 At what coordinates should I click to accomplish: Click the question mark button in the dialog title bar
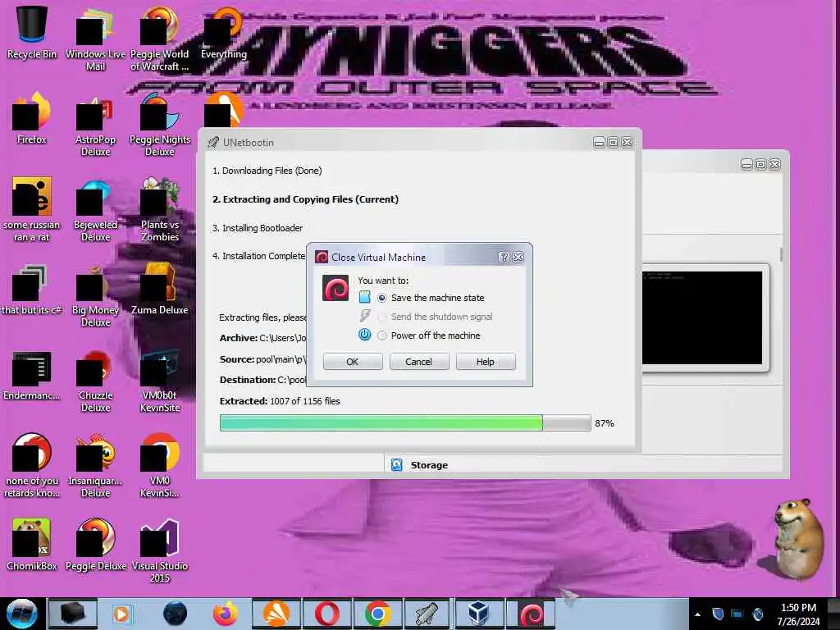(504, 257)
